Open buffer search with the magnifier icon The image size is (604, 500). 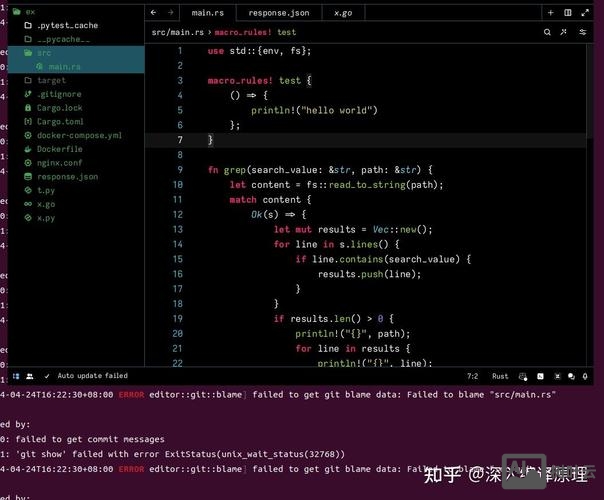point(547,32)
